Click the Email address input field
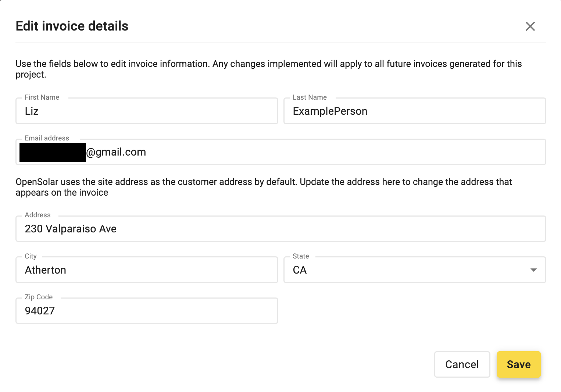The height and width of the screenshot is (392, 561). [281, 152]
